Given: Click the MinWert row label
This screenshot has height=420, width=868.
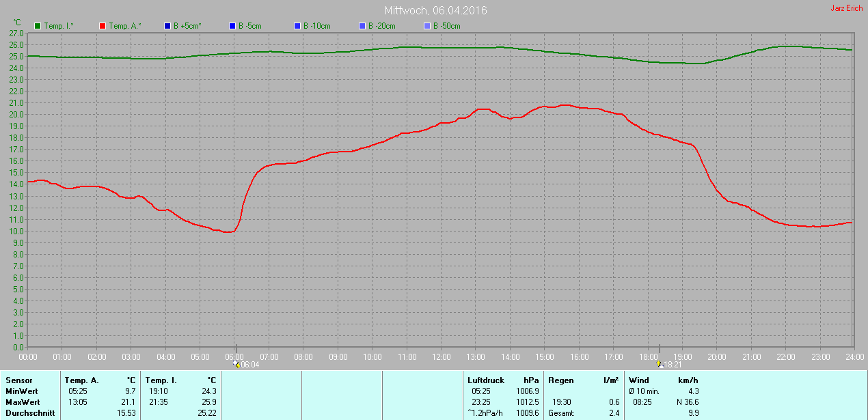Looking at the screenshot, I should [21, 391].
